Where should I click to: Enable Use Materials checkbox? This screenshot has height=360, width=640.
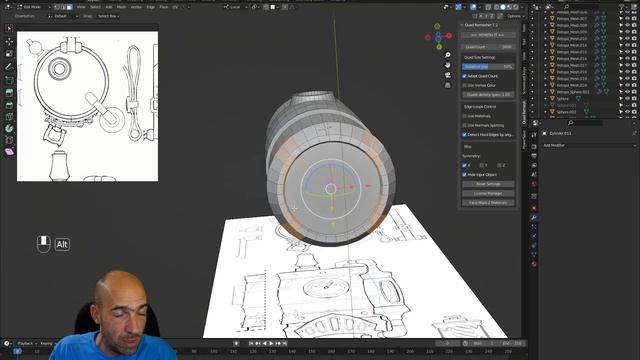(x=464, y=116)
